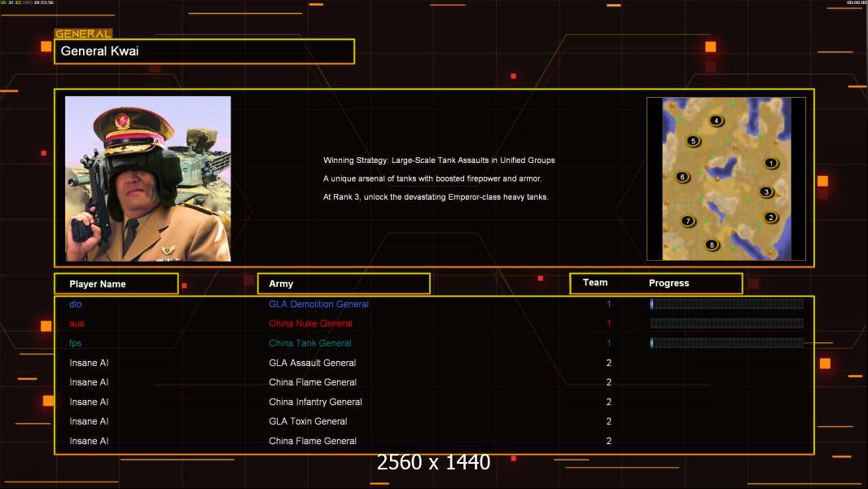Click team number in China Infantry General row
Screen dimensions: 868x489
(608, 402)
